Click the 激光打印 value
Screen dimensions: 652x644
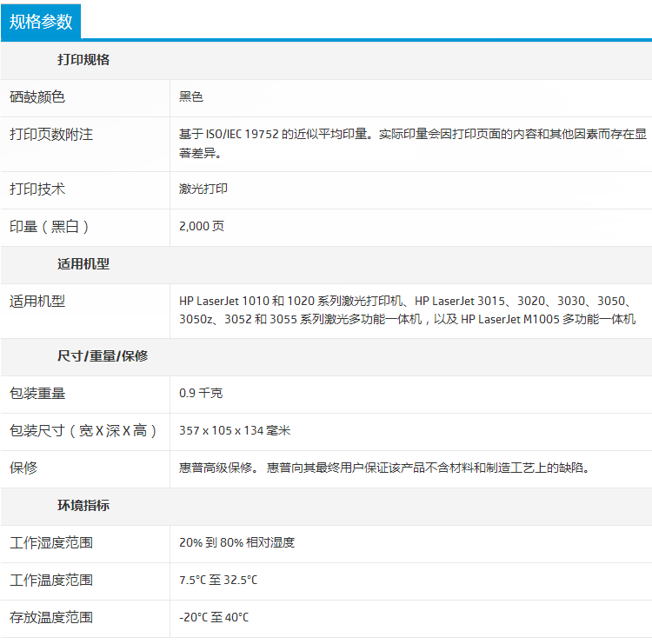[x=203, y=189]
